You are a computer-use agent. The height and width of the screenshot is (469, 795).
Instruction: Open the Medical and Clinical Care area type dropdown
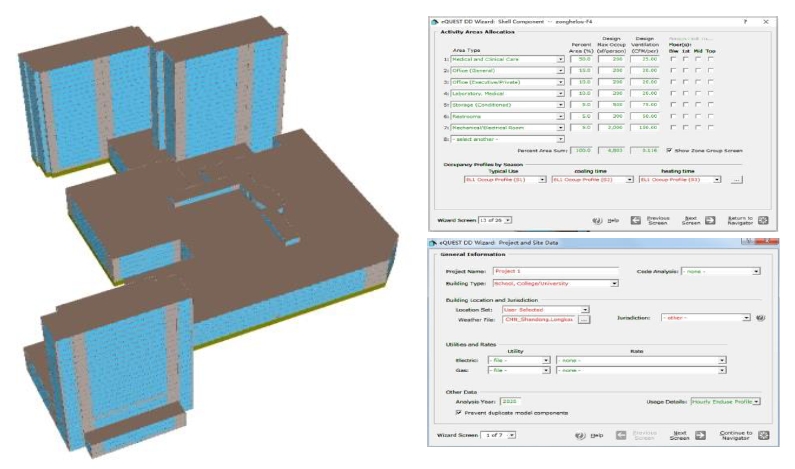pyautogui.click(x=561, y=59)
